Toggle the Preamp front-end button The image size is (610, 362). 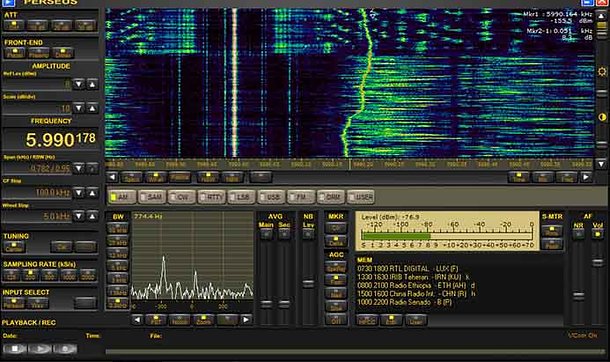pos(39,53)
